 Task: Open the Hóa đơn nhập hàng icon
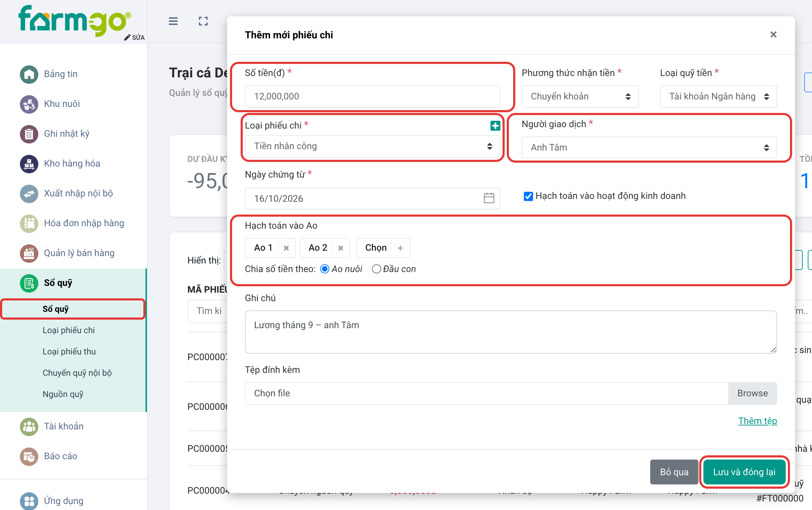click(x=29, y=223)
